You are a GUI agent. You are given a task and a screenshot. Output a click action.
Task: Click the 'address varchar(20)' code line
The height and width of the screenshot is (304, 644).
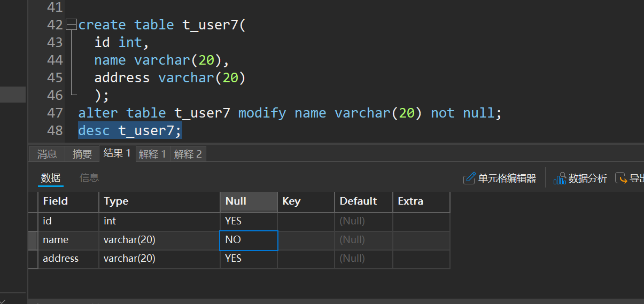pos(170,78)
